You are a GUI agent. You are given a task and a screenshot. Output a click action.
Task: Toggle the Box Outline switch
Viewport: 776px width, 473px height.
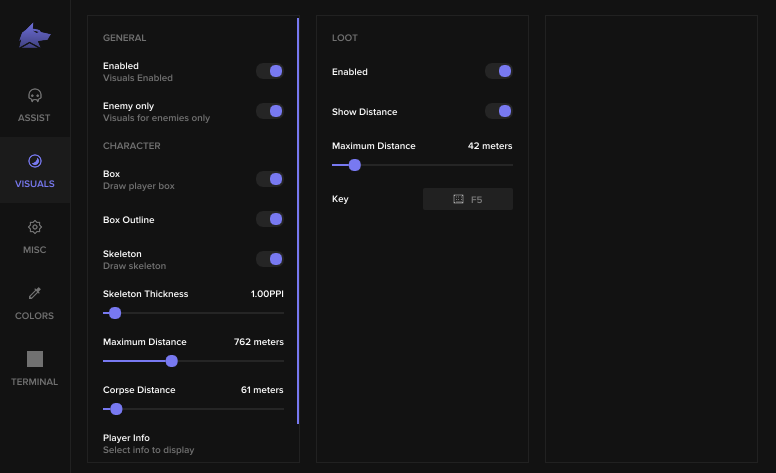point(270,219)
